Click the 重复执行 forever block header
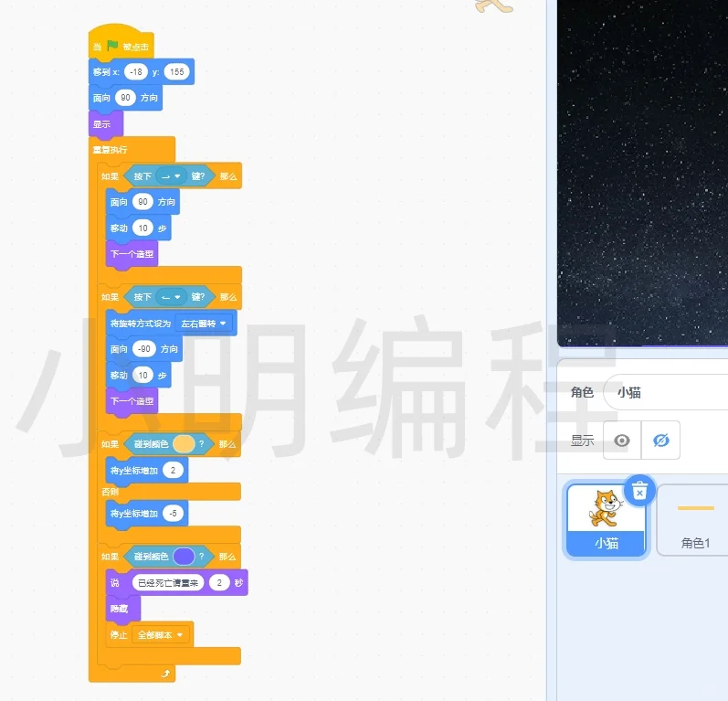This screenshot has height=701, width=728. (x=132, y=149)
